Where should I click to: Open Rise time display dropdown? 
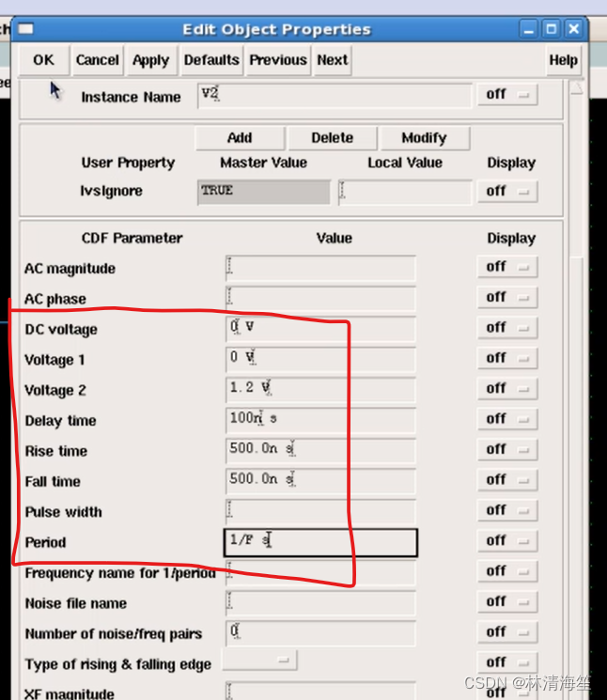click(x=507, y=449)
